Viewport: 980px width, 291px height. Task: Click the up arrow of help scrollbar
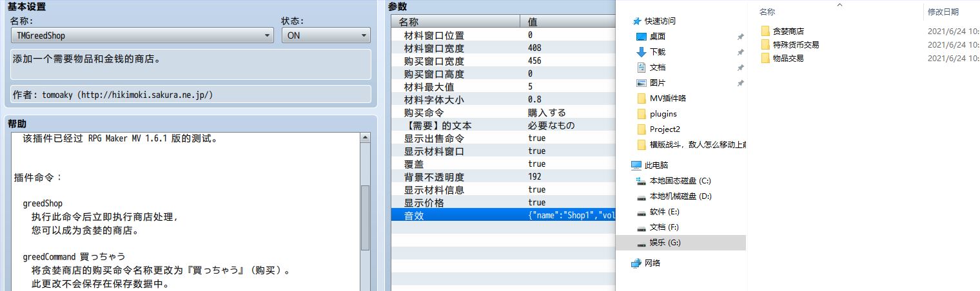(366, 138)
